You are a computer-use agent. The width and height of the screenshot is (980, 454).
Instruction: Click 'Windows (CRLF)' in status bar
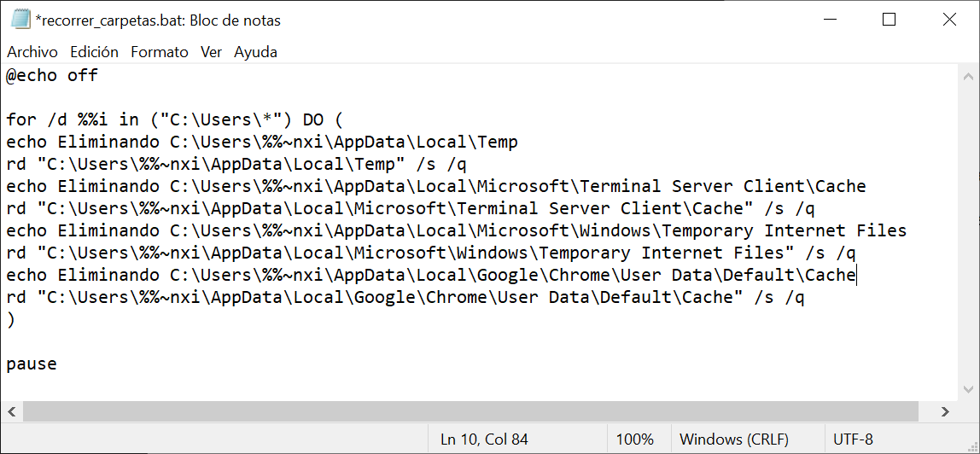click(x=734, y=439)
